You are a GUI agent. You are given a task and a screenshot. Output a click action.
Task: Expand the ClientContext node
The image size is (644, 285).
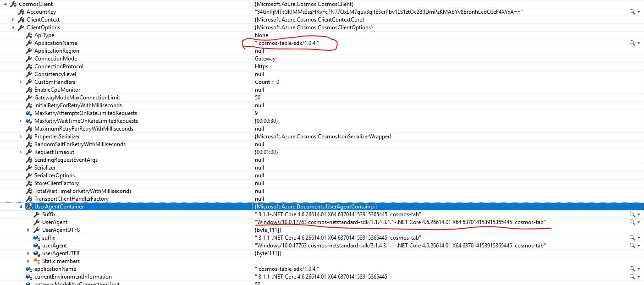click(12, 19)
